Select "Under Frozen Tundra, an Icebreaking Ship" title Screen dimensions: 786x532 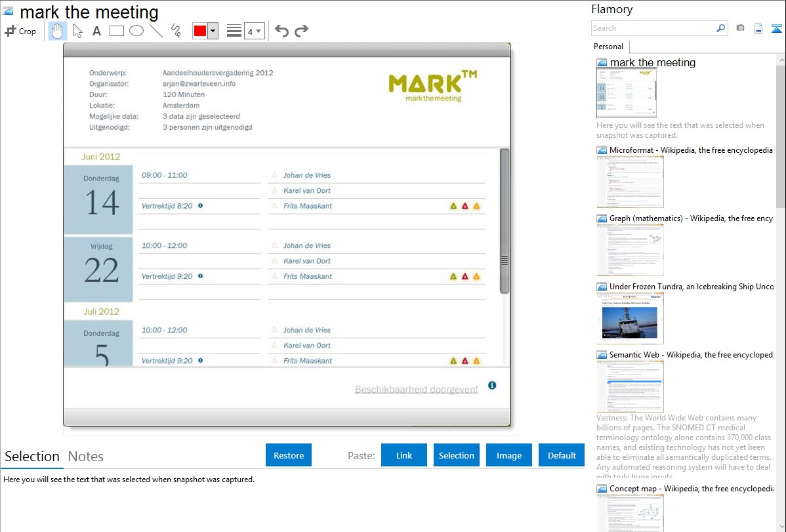point(692,287)
